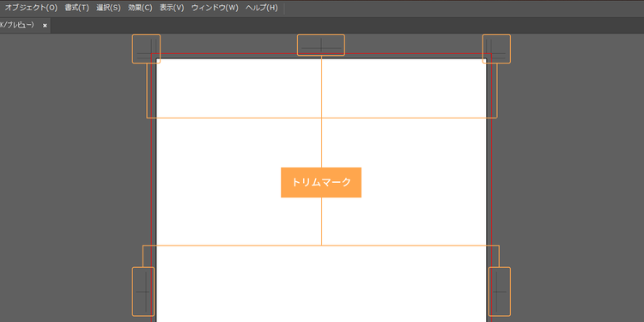Open the ウィンドウ(W) menu
The width and height of the screenshot is (644, 322).
215,9
